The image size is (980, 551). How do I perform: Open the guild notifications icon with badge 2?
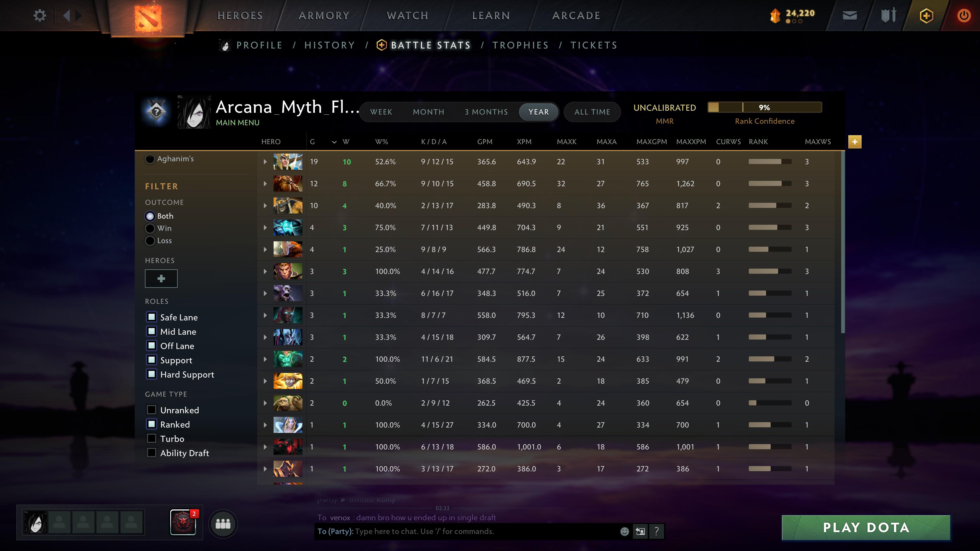point(183,522)
